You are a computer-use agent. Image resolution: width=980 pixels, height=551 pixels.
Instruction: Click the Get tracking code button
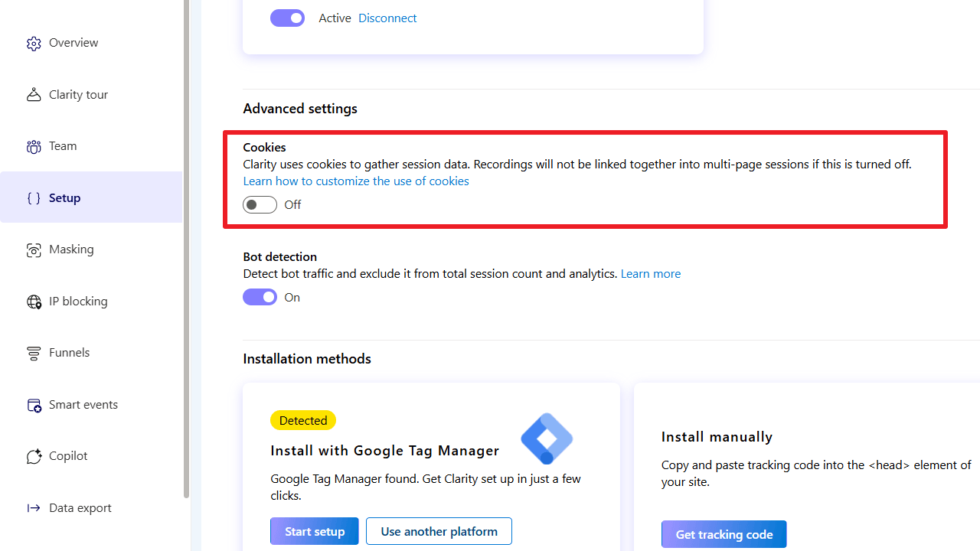[724, 534]
